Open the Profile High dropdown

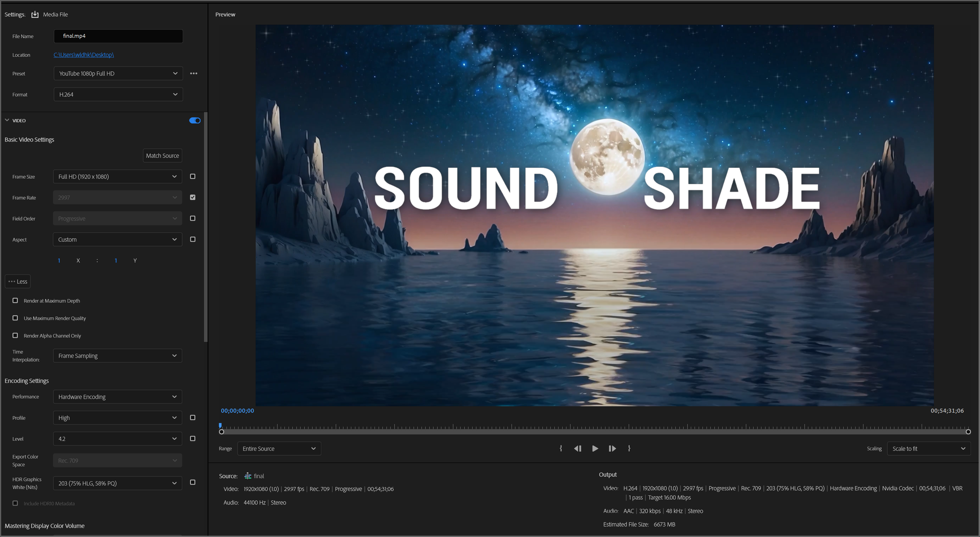(x=117, y=418)
